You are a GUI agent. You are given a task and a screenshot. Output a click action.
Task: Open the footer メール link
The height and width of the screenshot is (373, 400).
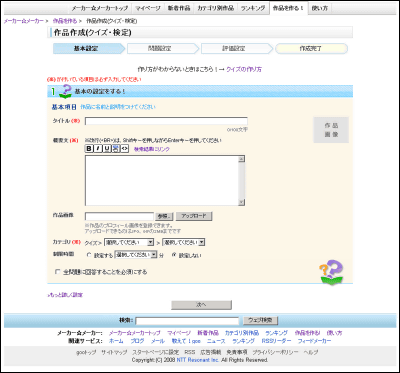coord(158,341)
